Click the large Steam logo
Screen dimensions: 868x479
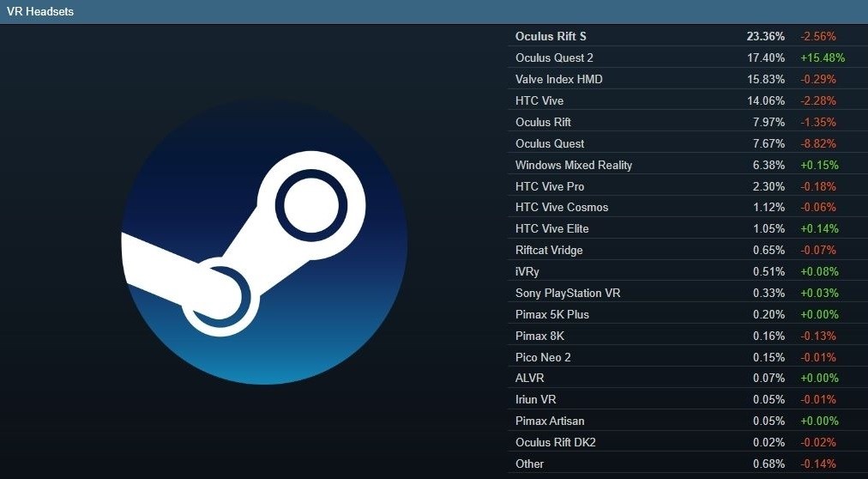[x=263, y=241]
